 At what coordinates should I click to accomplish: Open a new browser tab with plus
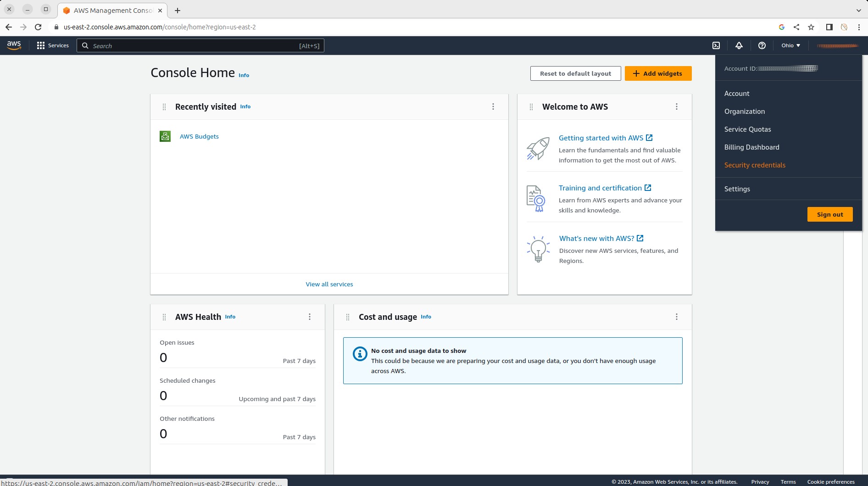coord(178,10)
